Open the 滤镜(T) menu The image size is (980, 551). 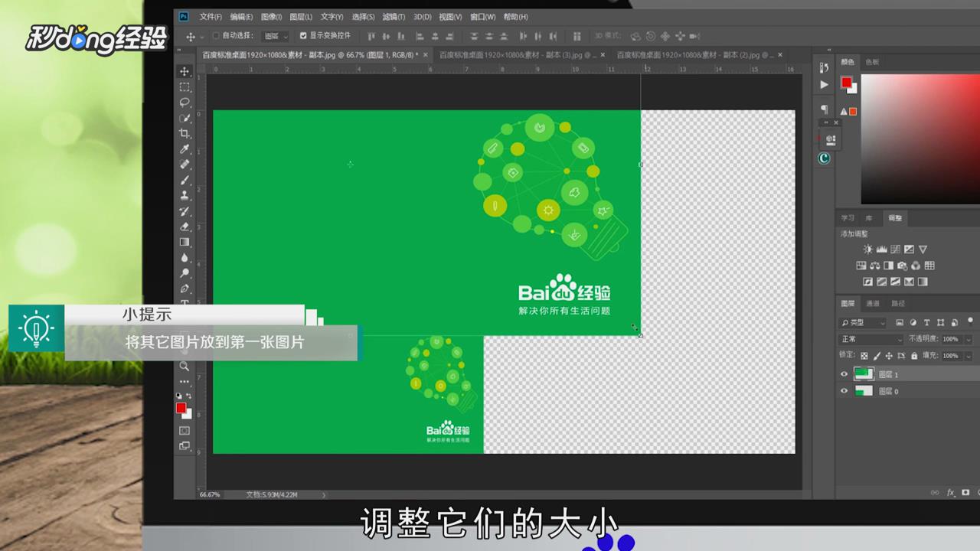pos(394,17)
